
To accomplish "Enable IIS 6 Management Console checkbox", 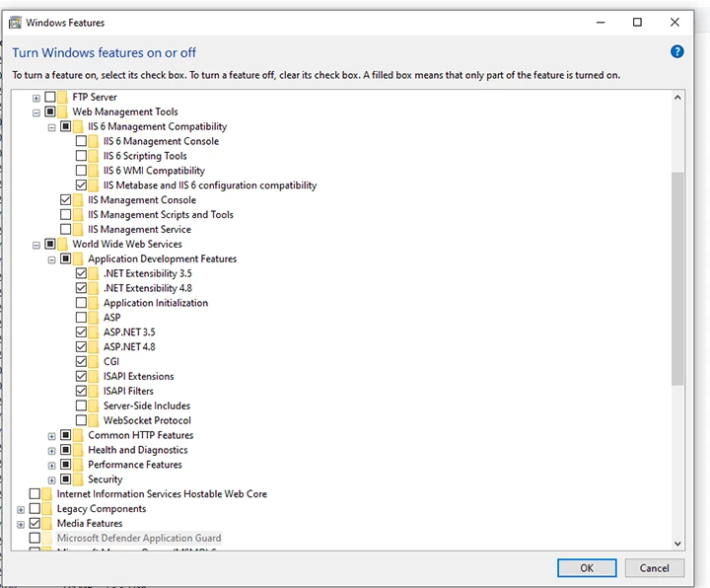I will 81,141.
